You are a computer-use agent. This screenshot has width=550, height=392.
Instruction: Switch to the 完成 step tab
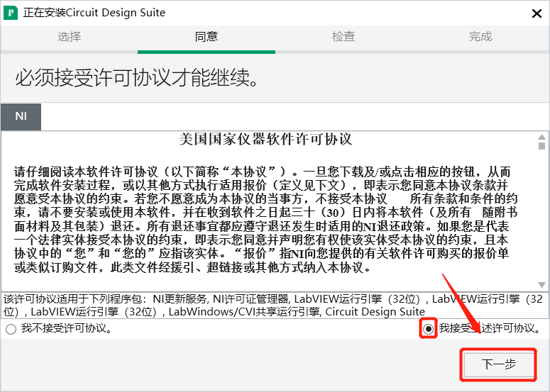480,36
